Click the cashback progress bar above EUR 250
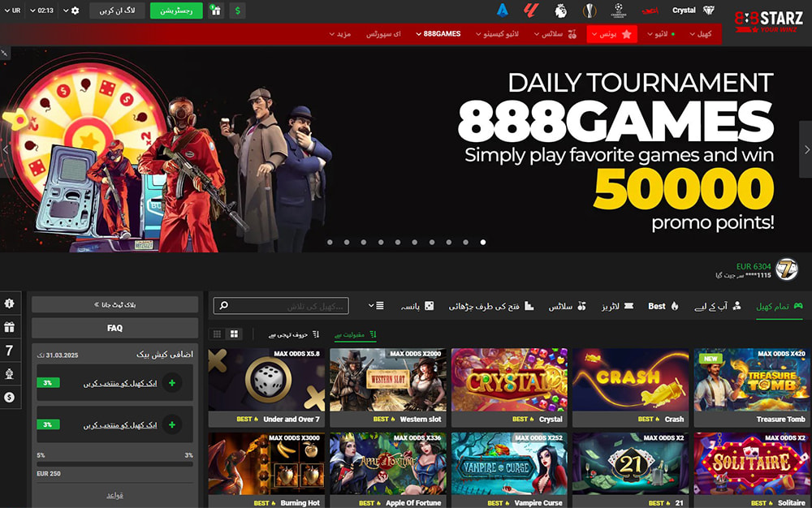The height and width of the screenshot is (508, 812). click(115, 464)
